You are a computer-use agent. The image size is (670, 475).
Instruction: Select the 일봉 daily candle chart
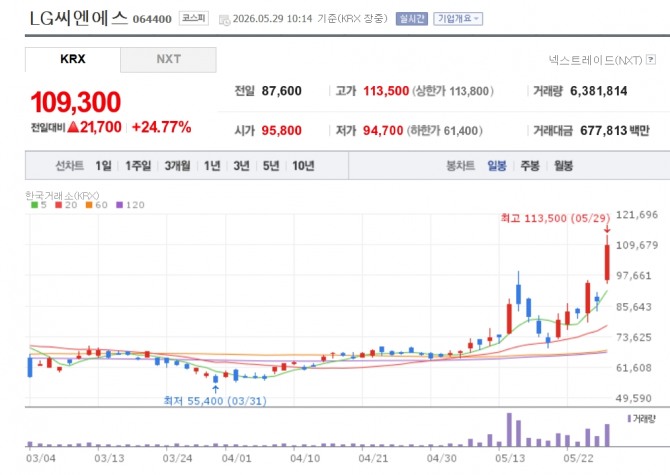(x=497, y=166)
